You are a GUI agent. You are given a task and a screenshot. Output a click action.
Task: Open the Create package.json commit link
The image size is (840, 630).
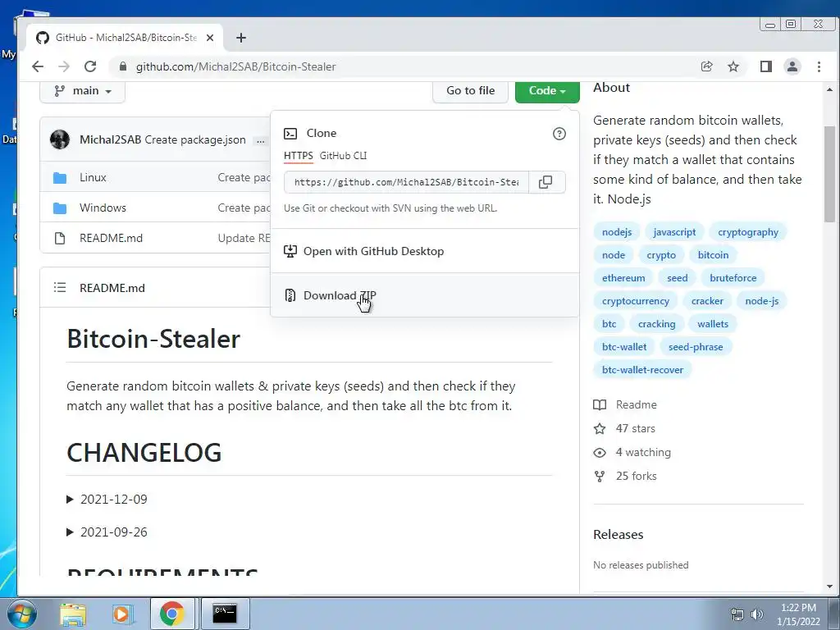pos(195,139)
